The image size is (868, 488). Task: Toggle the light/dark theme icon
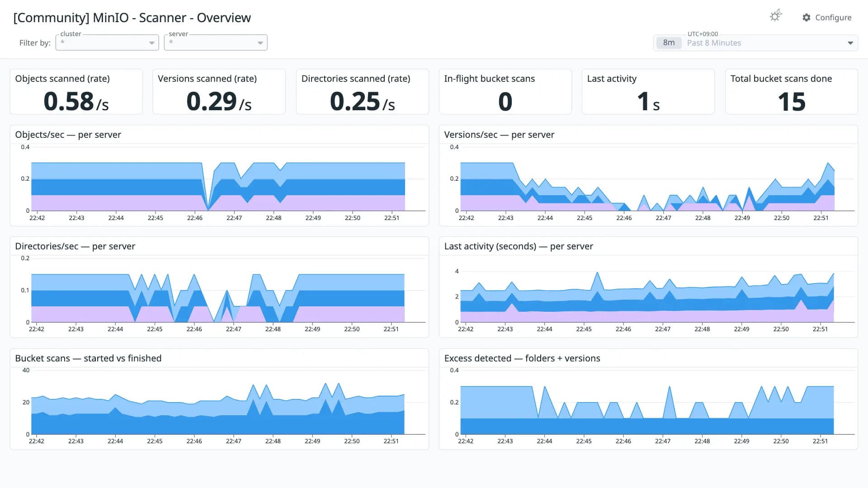(x=776, y=16)
